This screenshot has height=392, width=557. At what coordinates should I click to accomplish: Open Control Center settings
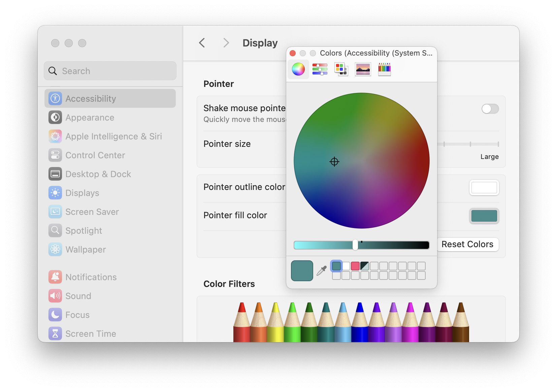[x=110, y=155]
